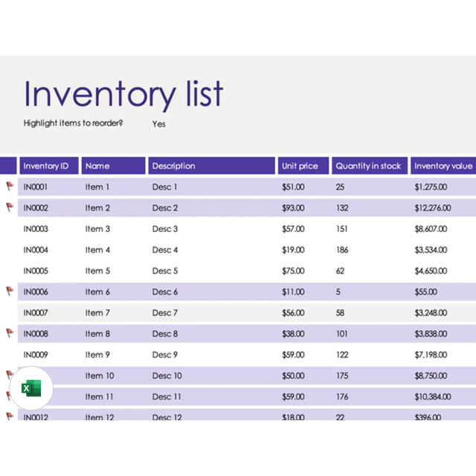The width and height of the screenshot is (476, 476).
Task: Select the Name column header
Action: pos(113,166)
